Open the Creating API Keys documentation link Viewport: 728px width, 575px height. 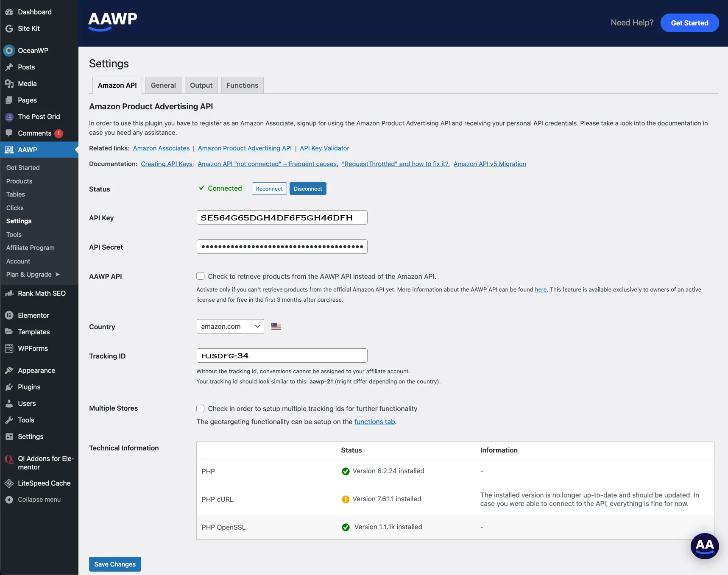point(167,164)
